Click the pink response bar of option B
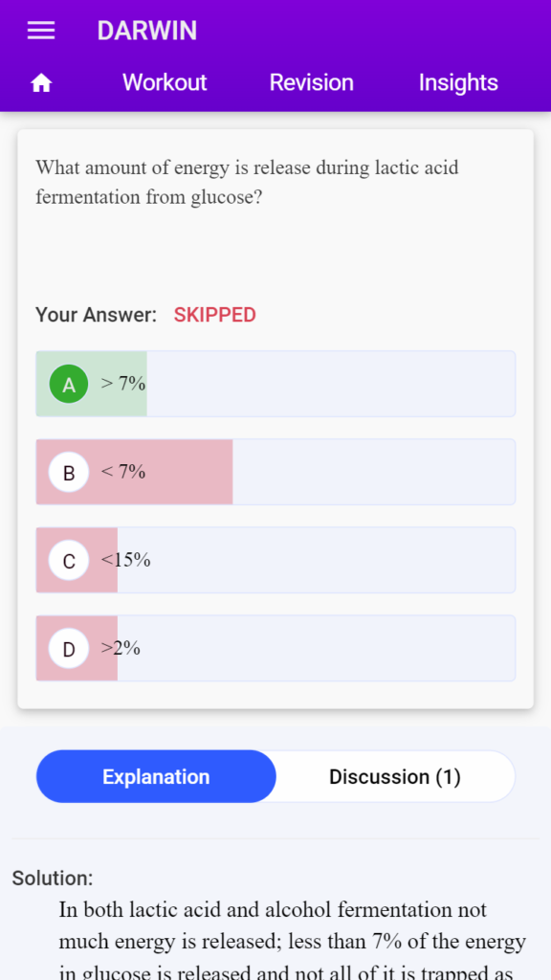551x980 pixels. tap(134, 472)
